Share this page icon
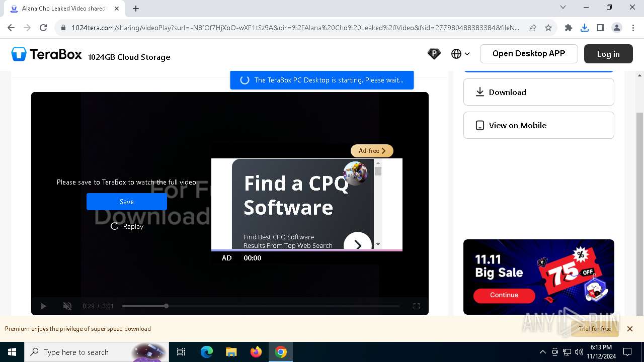The height and width of the screenshot is (362, 644). (532, 28)
